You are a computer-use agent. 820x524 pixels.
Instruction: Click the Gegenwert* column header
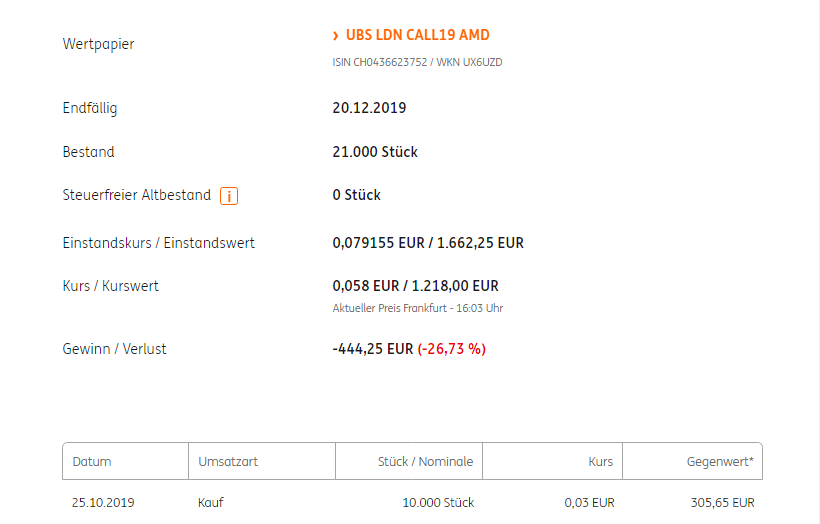[x=720, y=462]
